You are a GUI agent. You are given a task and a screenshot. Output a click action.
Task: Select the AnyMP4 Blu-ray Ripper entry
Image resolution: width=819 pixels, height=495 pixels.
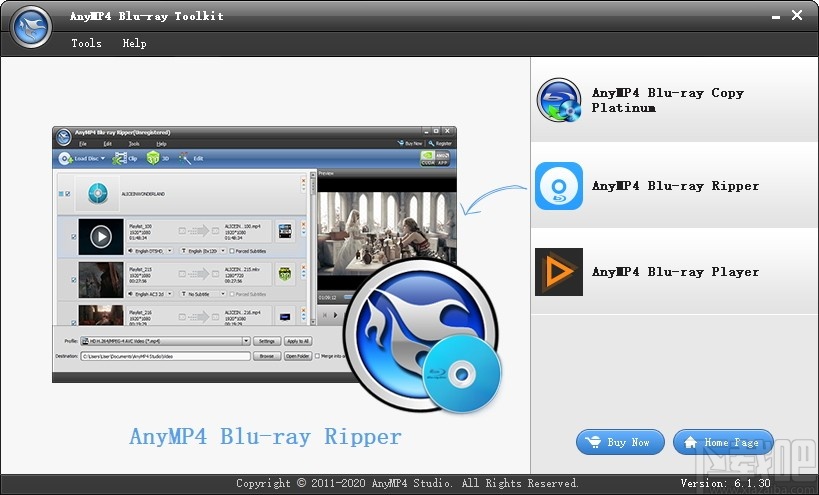point(674,186)
